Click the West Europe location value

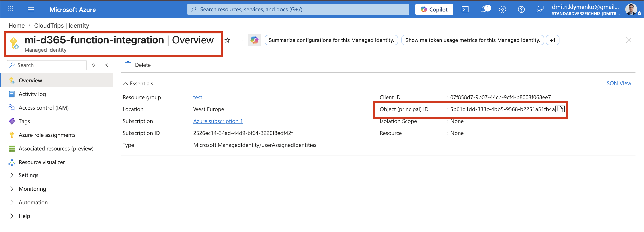click(208, 109)
